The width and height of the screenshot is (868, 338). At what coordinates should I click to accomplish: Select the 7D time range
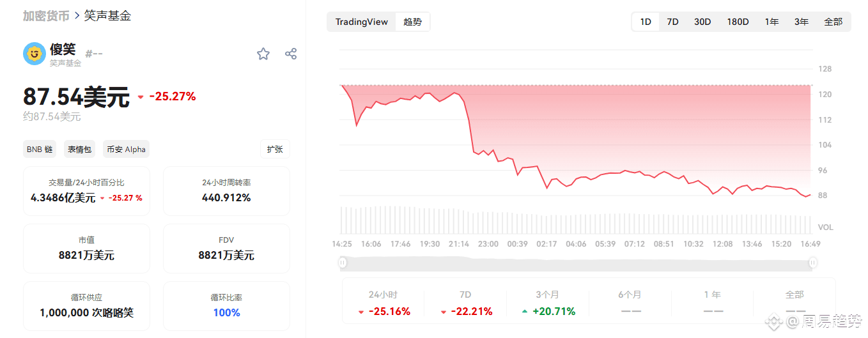[672, 22]
